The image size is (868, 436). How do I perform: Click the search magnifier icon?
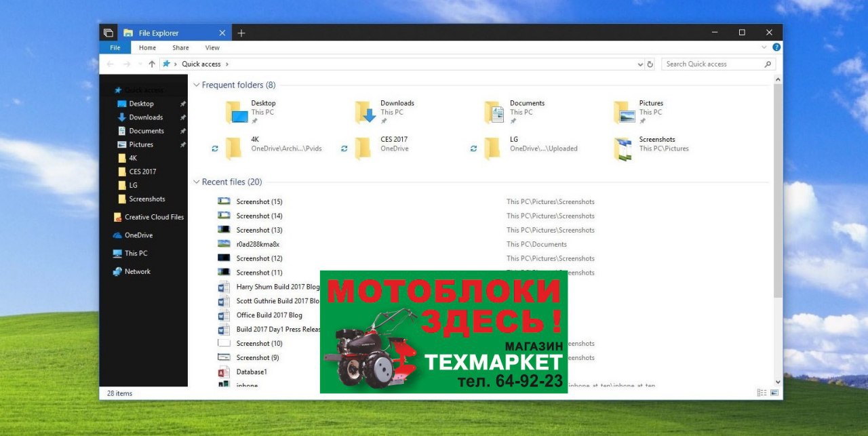[768, 64]
